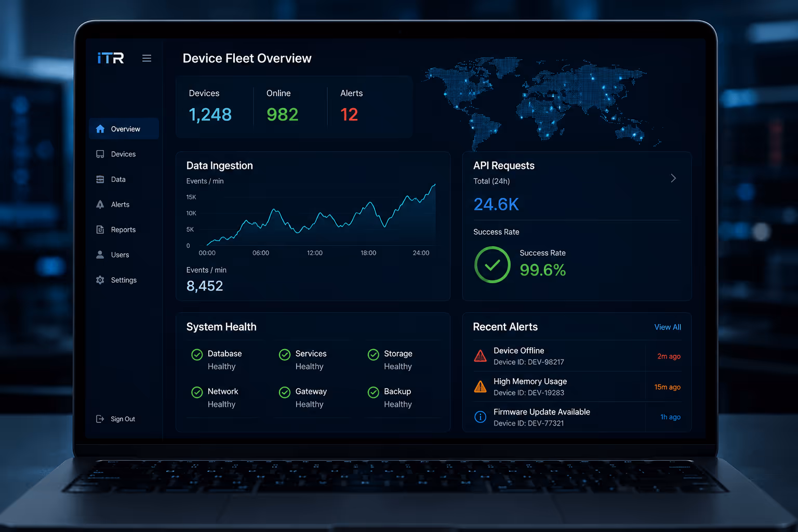
Task: Click the 99.6% success rate value
Action: [543, 270]
